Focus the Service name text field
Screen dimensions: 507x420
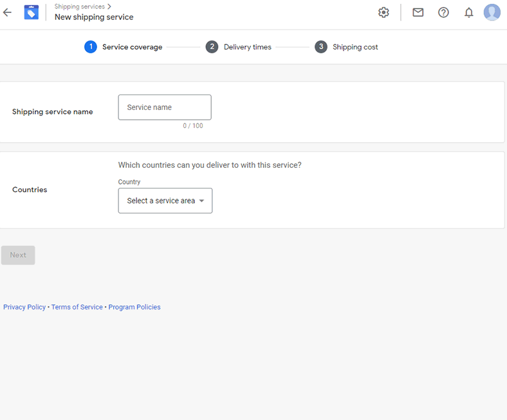pyautogui.click(x=165, y=107)
